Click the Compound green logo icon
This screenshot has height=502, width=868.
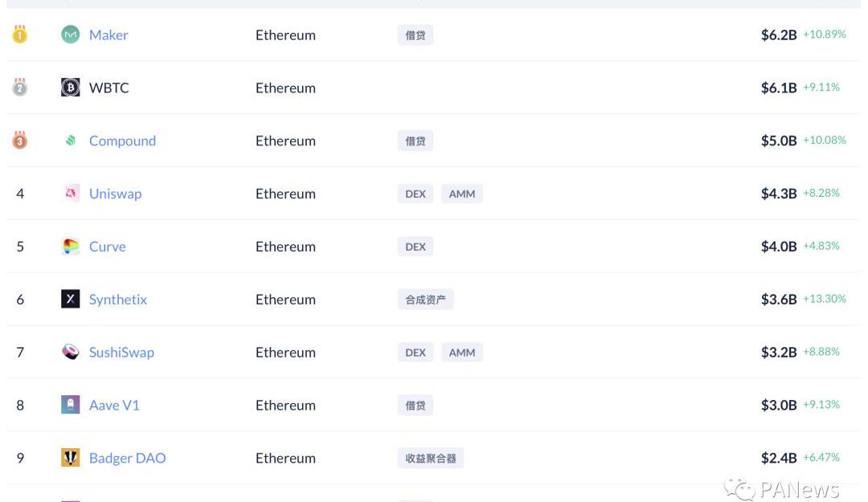[x=70, y=141]
